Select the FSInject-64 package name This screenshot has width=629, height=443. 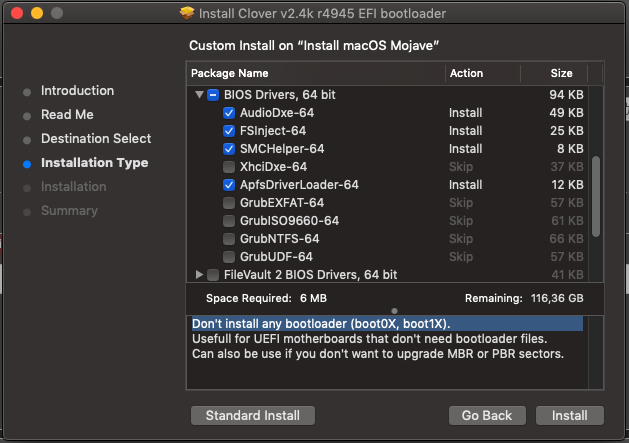(273, 131)
